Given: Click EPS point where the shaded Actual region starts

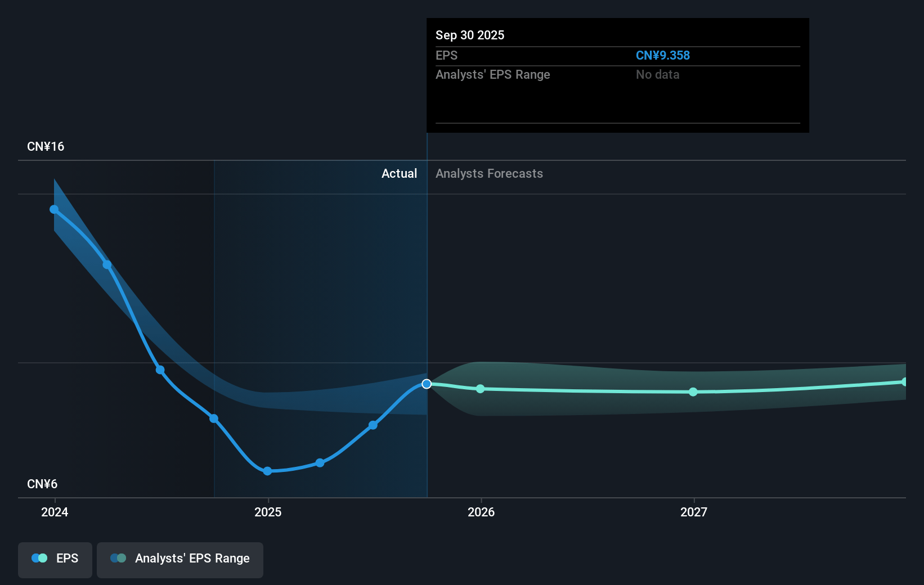Looking at the screenshot, I should pos(214,418).
